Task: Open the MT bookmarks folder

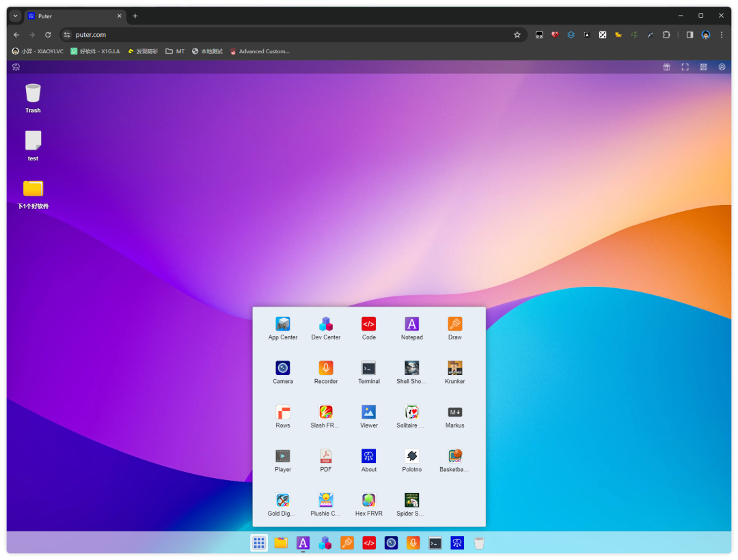Action: (x=175, y=51)
